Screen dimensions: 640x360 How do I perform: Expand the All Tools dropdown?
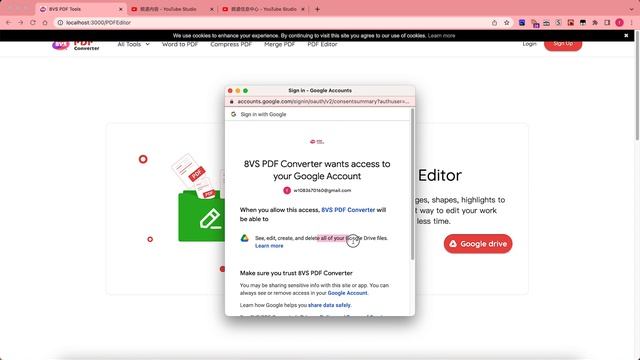coord(133,44)
